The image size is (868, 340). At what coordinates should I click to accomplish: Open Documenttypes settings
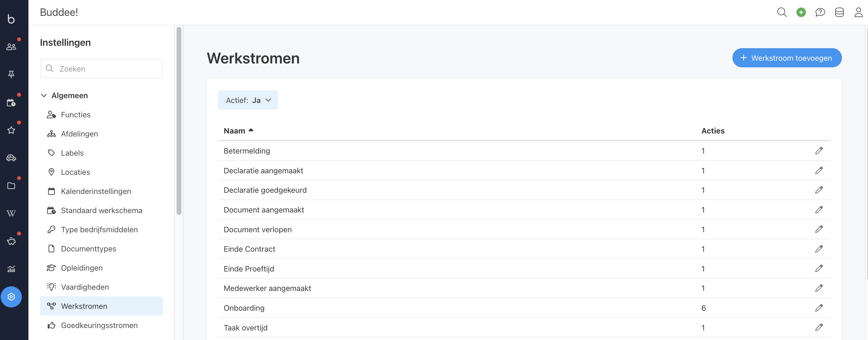(101, 249)
